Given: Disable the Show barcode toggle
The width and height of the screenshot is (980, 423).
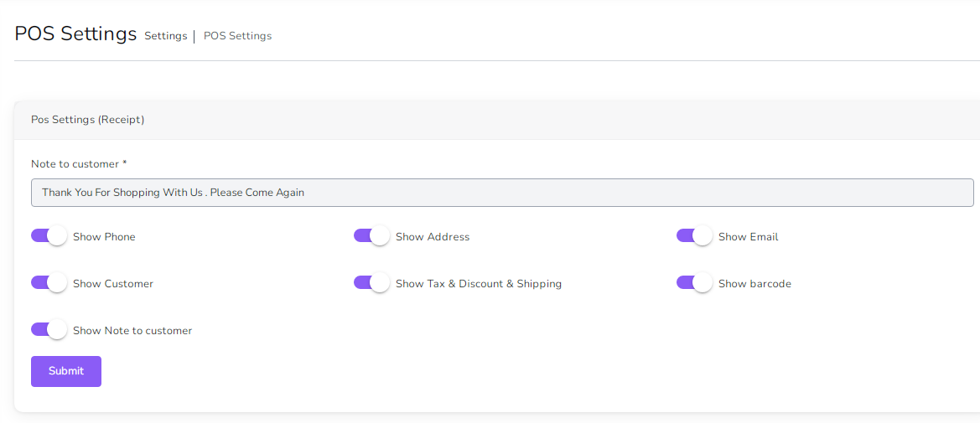Looking at the screenshot, I should pos(694,283).
